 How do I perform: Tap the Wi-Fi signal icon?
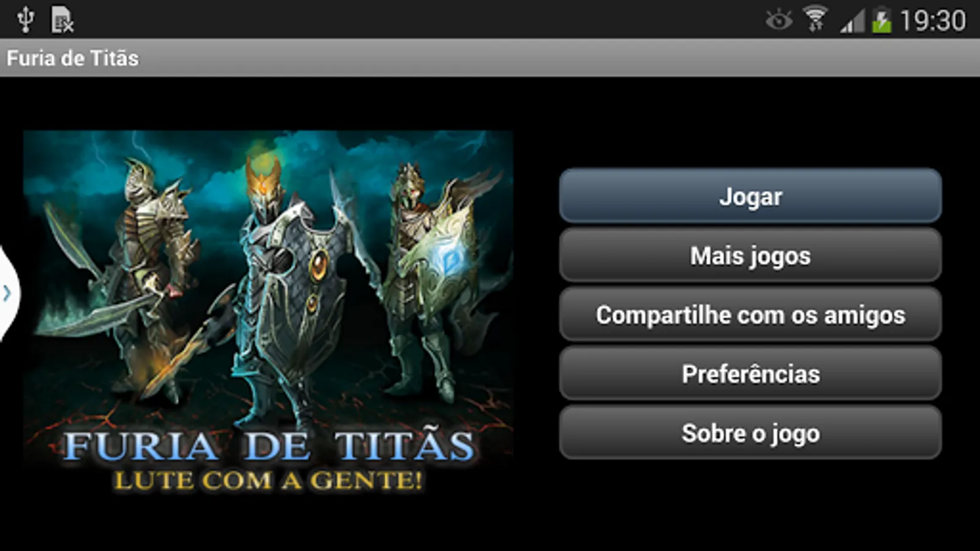pyautogui.click(x=815, y=19)
